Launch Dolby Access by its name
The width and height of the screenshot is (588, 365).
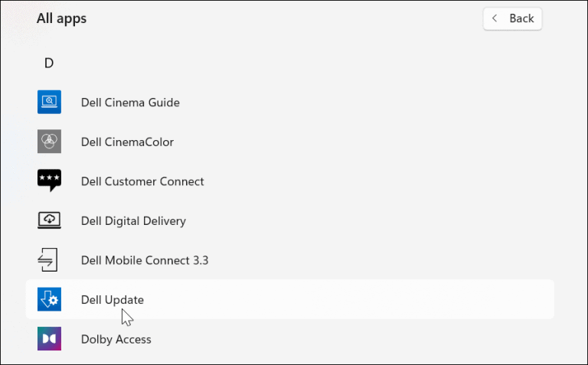(116, 339)
